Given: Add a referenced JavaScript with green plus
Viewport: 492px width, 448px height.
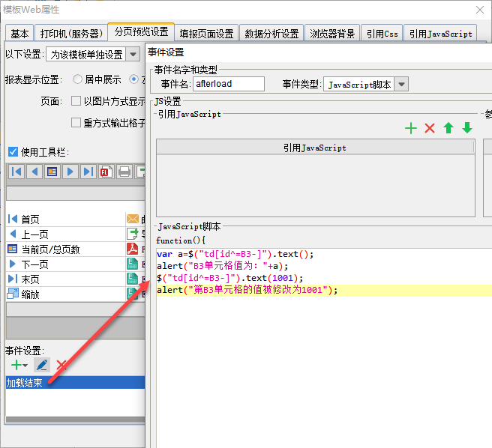Looking at the screenshot, I should point(411,128).
